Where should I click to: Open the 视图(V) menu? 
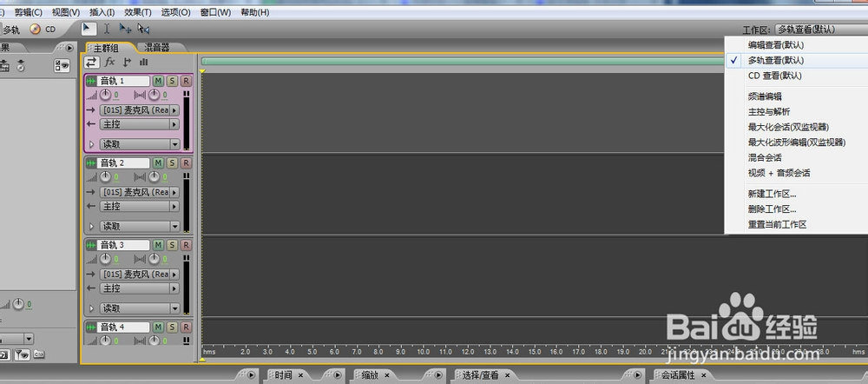[x=66, y=12]
